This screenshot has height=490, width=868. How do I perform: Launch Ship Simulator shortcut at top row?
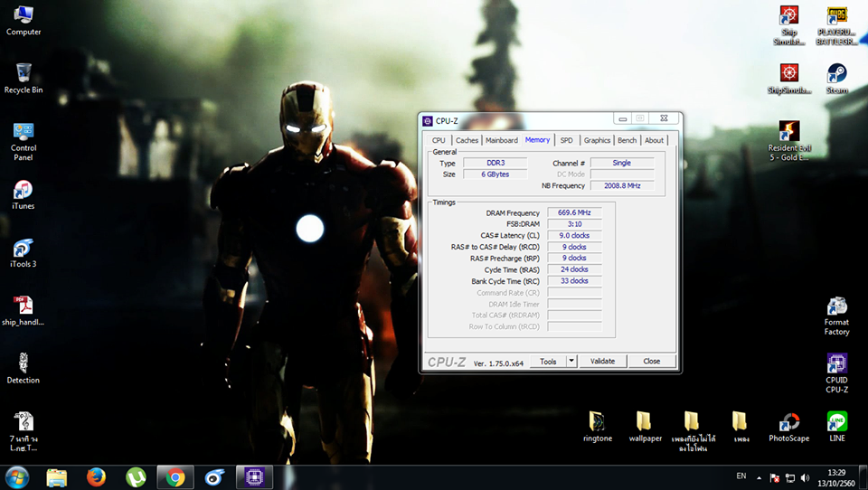[x=788, y=25]
